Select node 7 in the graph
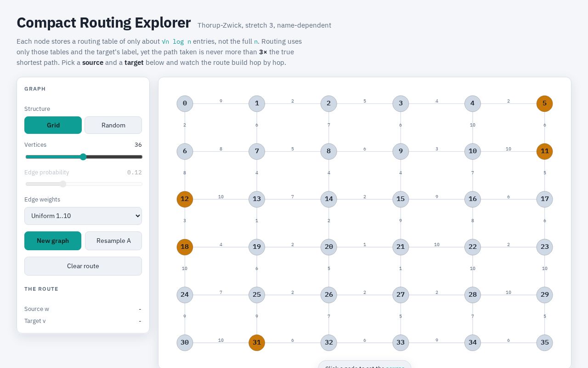The width and height of the screenshot is (588, 368). pos(257,151)
